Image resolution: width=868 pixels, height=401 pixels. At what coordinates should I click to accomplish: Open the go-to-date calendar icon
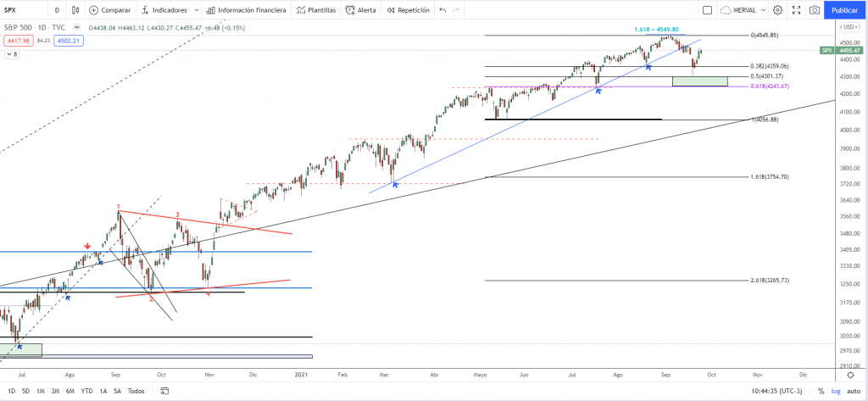click(164, 391)
